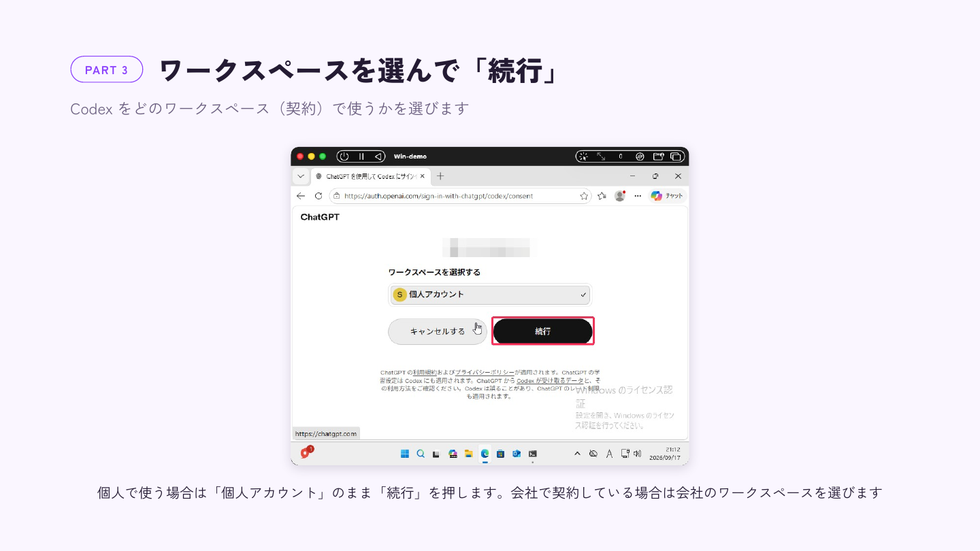Open the 個人アカウント workspace dropdown
The image size is (980, 551).
pyautogui.click(x=490, y=295)
